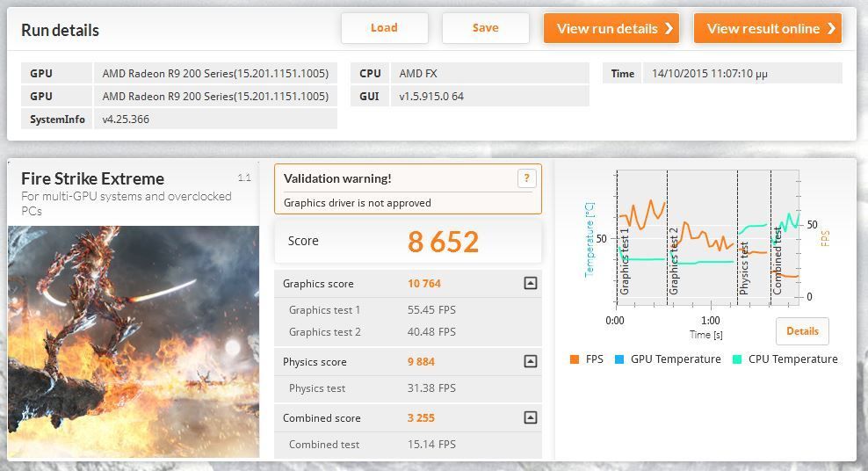868x471 pixels.
Task: Open View result online
Action: [x=767, y=28]
